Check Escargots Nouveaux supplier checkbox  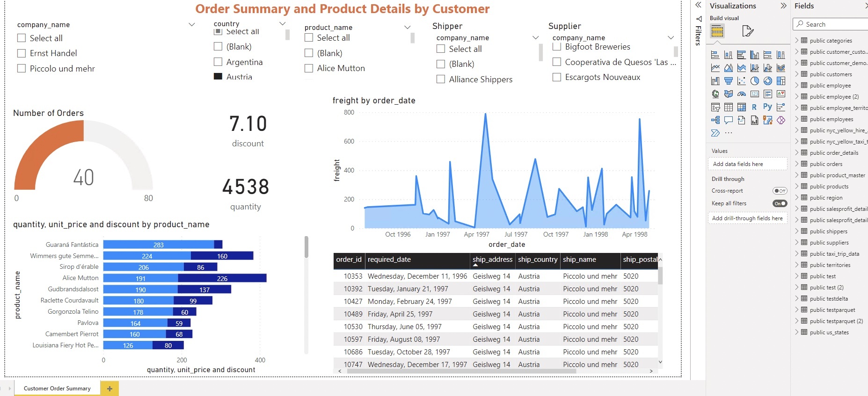(x=557, y=77)
